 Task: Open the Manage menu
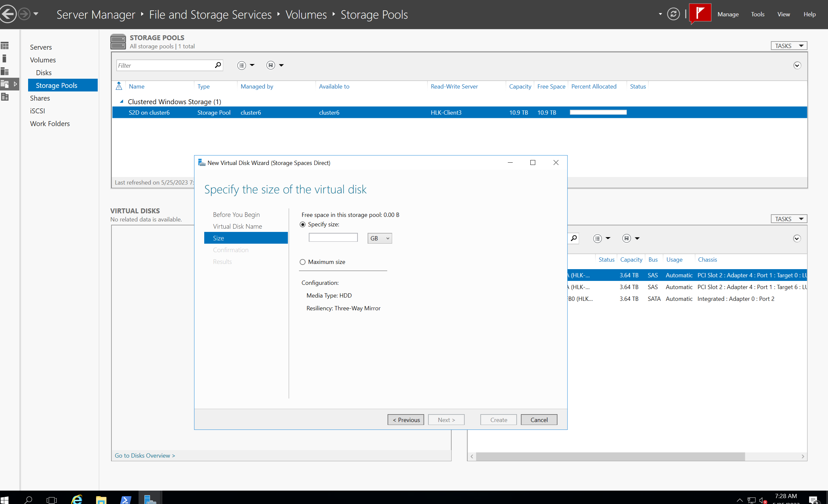728,14
